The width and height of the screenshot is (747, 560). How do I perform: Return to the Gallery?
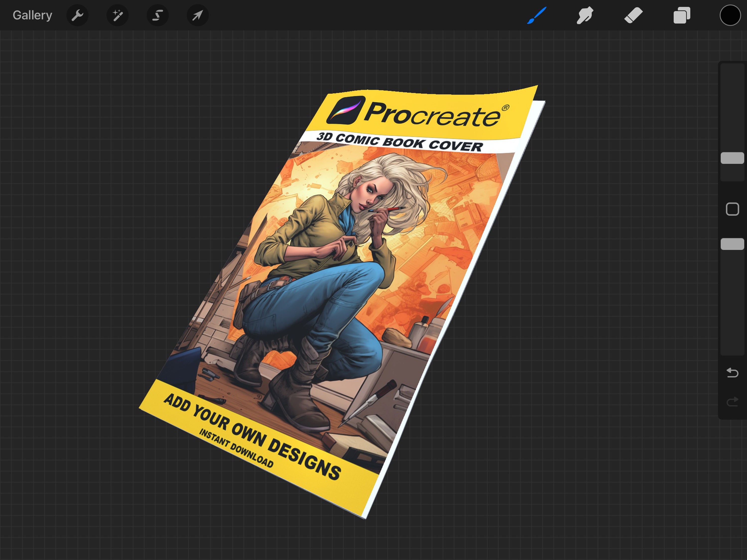pyautogui.click(x=32, y=15)
